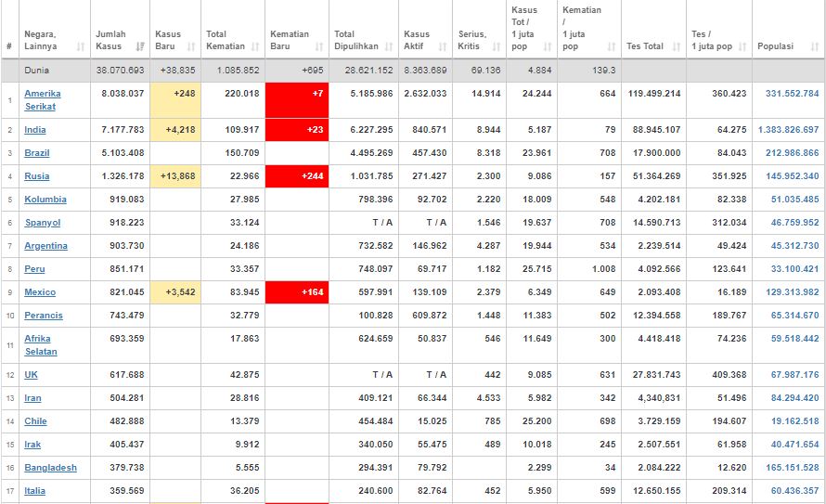
Task: Select Chile cases per million 25.200
Action: tap(536, 420)
